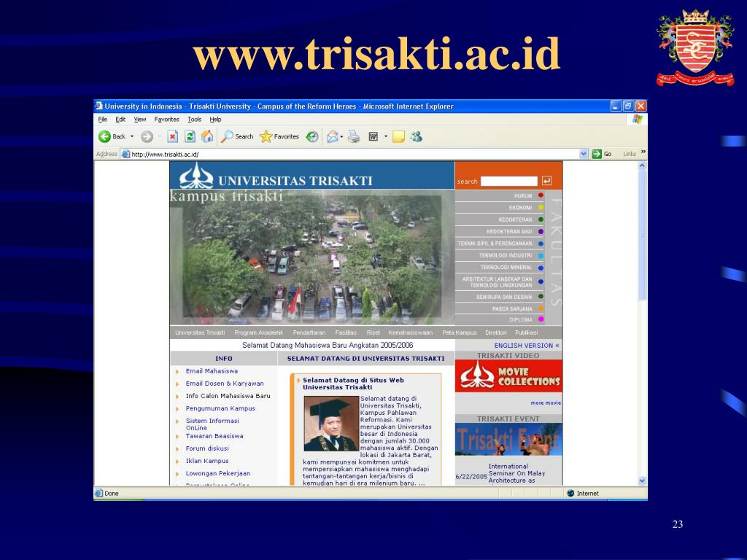
Task: Open the Messenger people icon
Action: tap(417, 136)
